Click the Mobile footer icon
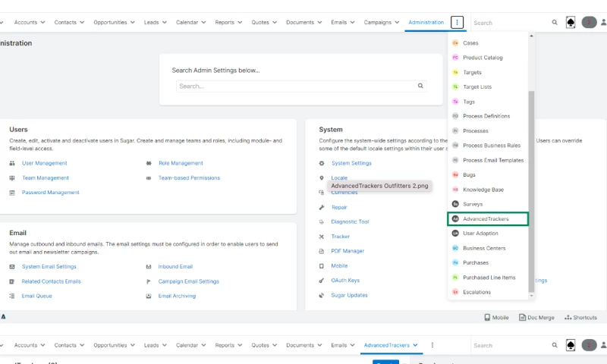The height and width of the screenshot is (364, 607). (487, 317)
